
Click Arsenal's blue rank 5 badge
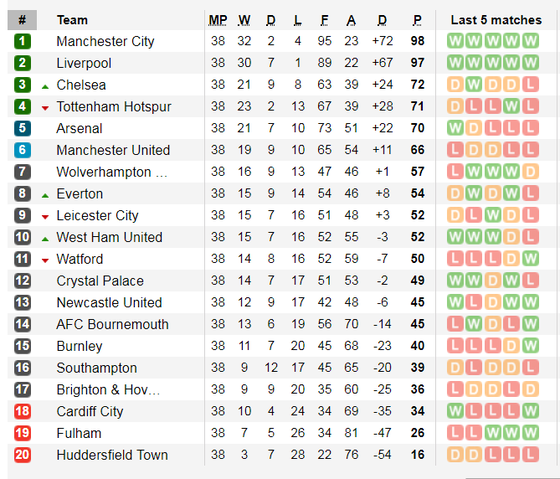tap(22, 128)
